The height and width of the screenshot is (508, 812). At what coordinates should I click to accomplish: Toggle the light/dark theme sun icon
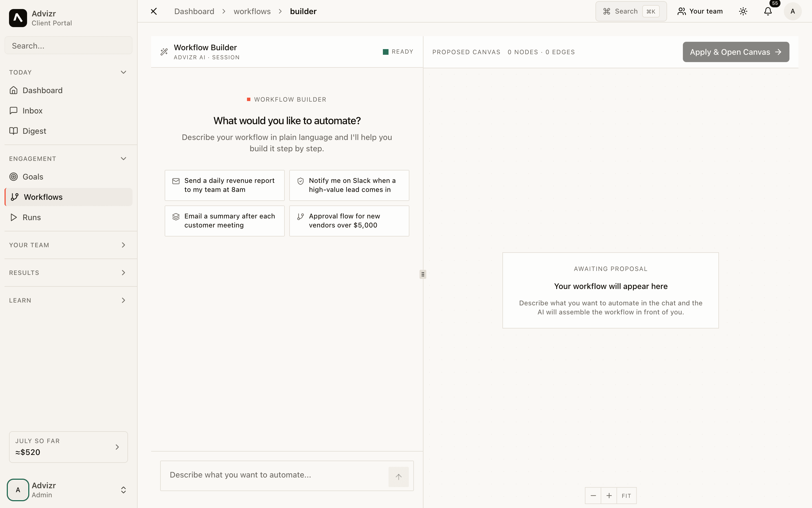coord(743,11)
